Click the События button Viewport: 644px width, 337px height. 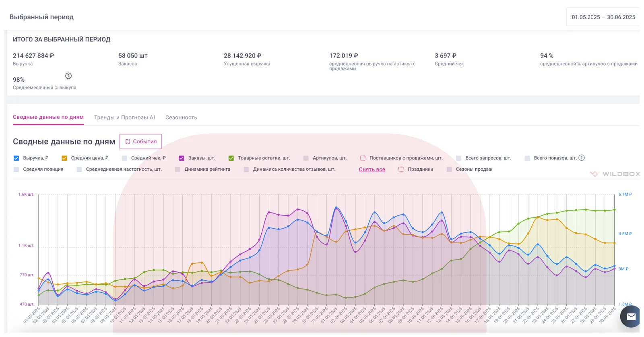pos(140,141)
